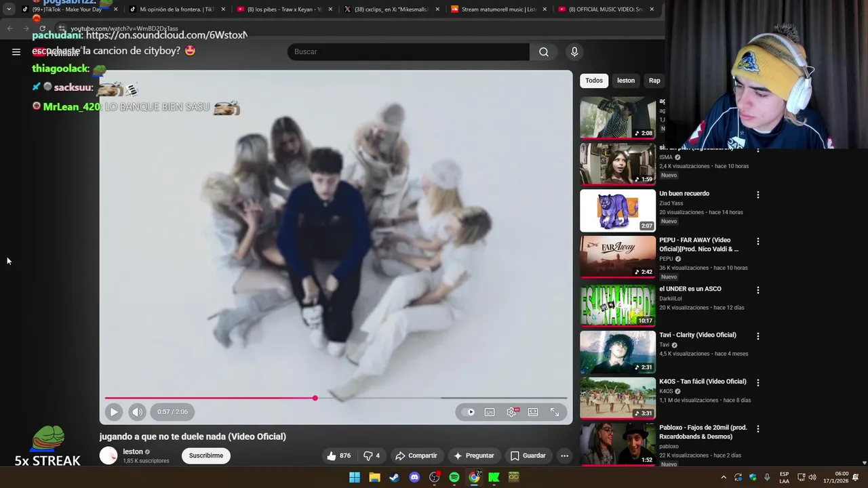Open the Un buen recuerdo video thumbnail
The image size is (868, 488).
click(x=618, y=210)
